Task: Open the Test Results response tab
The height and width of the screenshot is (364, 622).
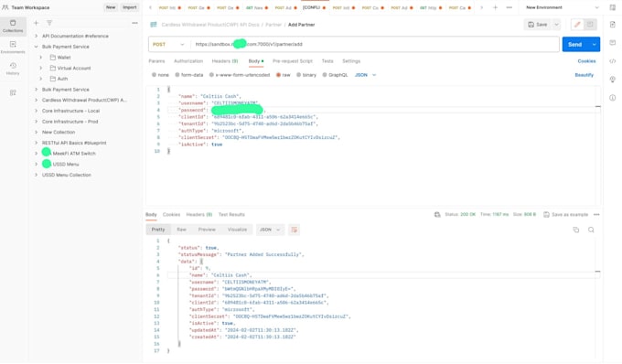Action: (x=231, y=215)
